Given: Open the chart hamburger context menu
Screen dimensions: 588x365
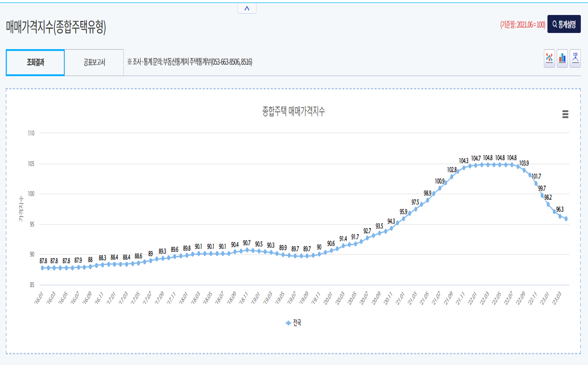Looking at the screenshot, I should [565, 114].
